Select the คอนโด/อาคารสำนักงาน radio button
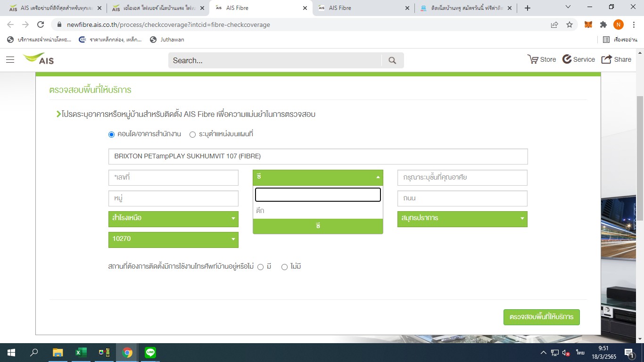The height and width of the screenshot is (362, 644). point(112,134)
